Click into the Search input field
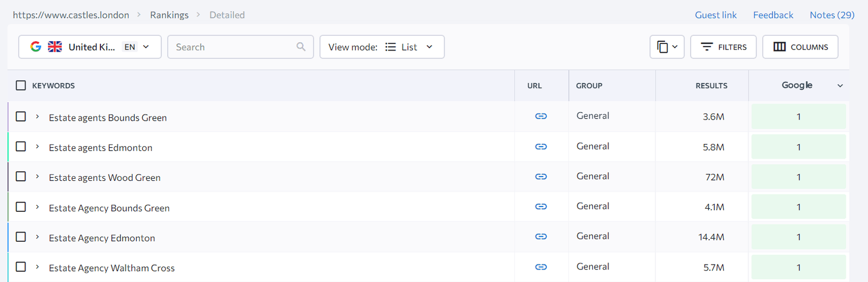Viewport: 868px width, 282px height. point(233,47)
